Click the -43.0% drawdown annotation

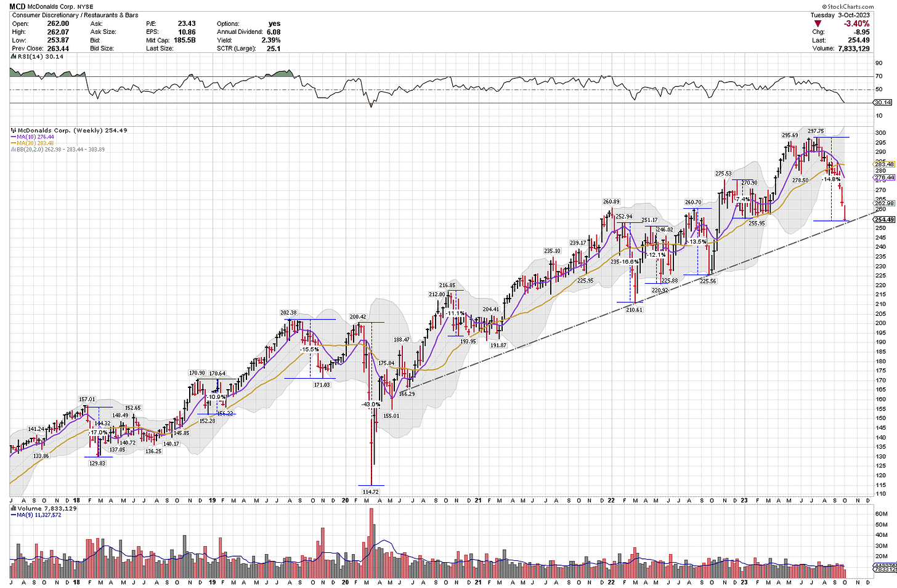[371, 404]
